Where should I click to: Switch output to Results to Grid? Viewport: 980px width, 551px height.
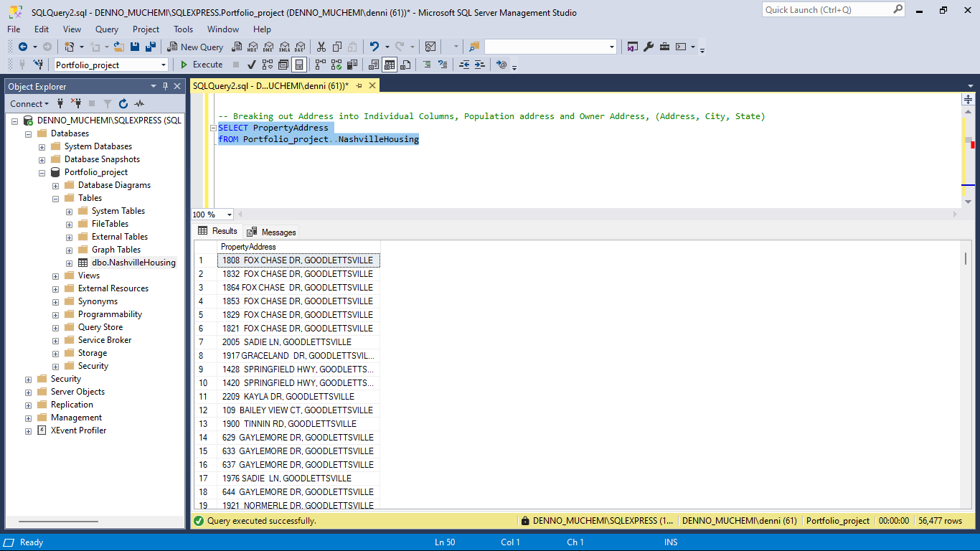point(390,65)
